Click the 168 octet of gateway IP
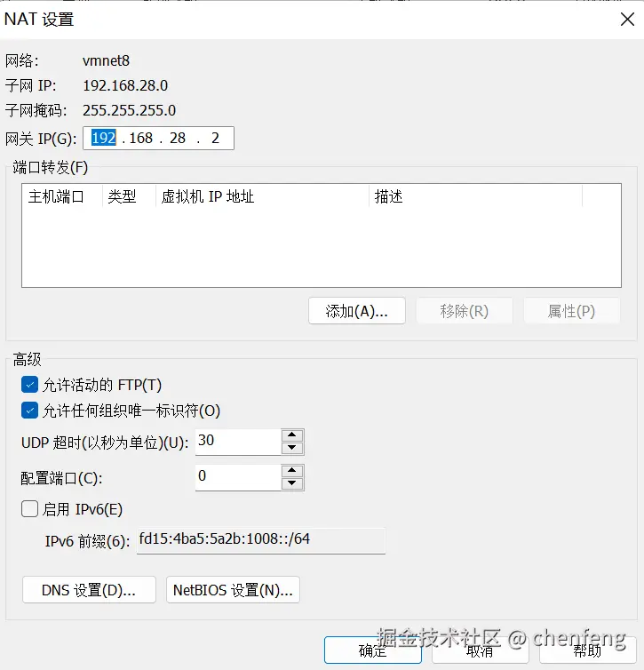 click(x=140, y=138)
